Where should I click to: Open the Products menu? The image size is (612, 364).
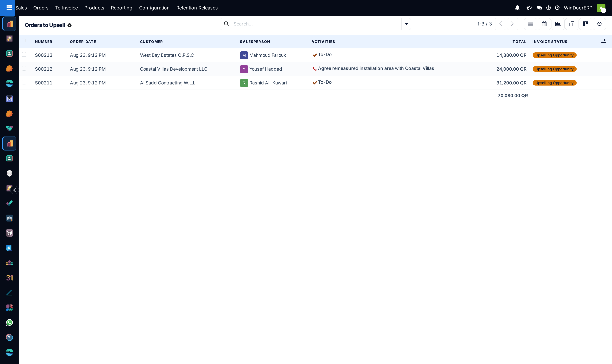coord(94,8)
